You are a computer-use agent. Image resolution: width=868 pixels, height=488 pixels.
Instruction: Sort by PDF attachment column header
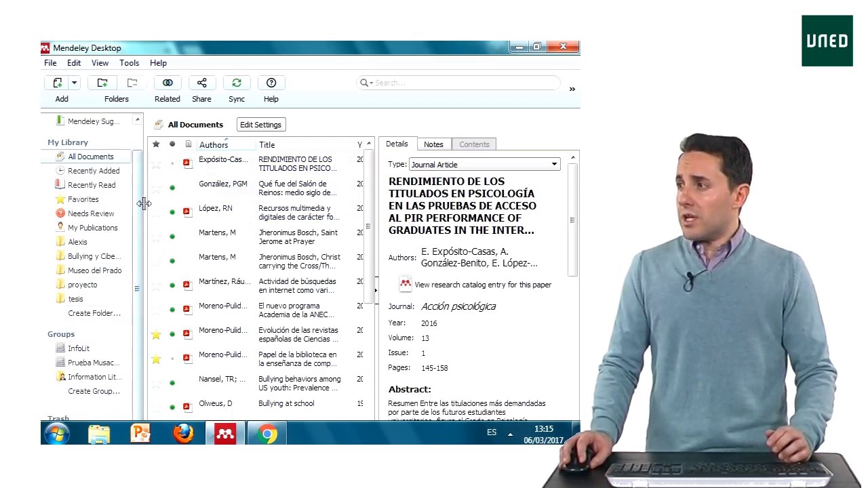pos(189,144)
